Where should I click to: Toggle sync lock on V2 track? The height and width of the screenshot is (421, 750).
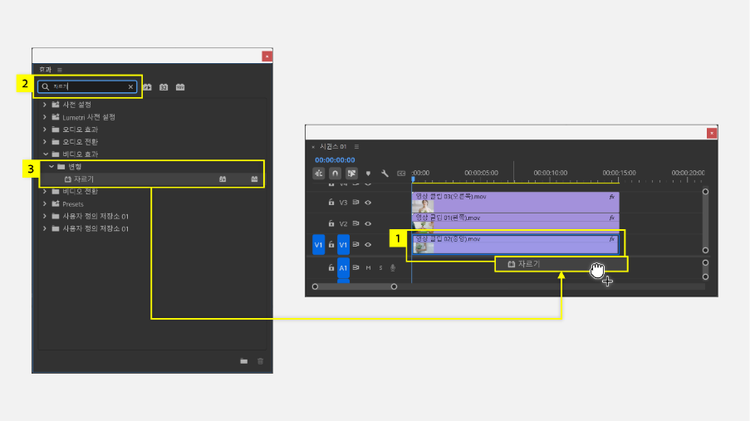355,223
